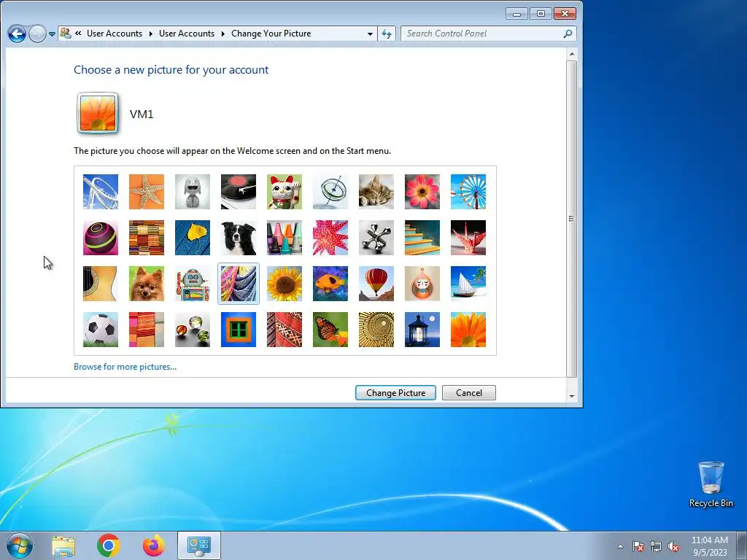747x560 pixels.
Task: Confirm with the Change Picture button
Action: [395, 393]
